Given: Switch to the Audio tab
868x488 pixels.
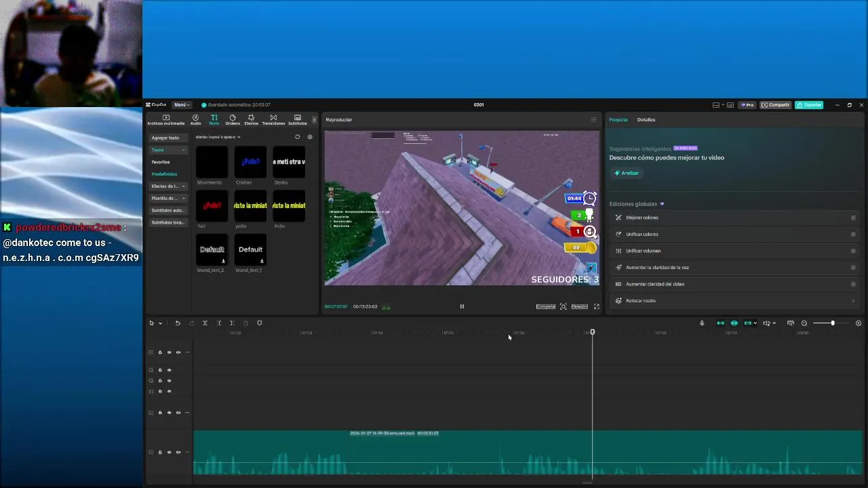Looking at the screenshot, I should click(195, 120).
